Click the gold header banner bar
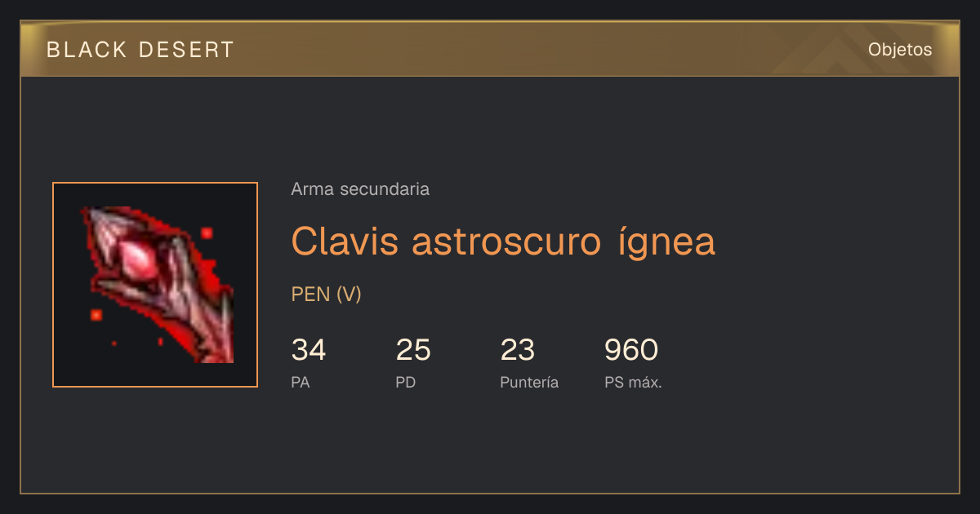Screen dimensions: 980x514 [x=490, y=49]
